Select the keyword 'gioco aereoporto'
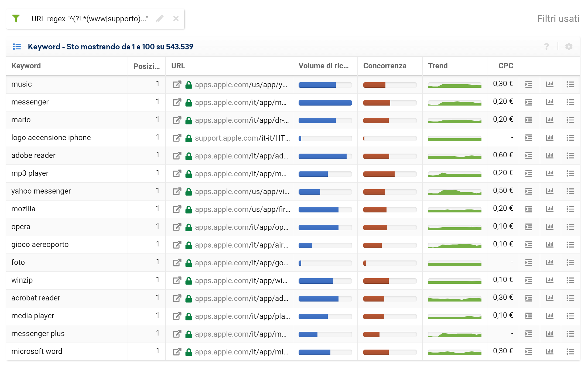Screen dimensions: 588x369 [x=40, y=245]
